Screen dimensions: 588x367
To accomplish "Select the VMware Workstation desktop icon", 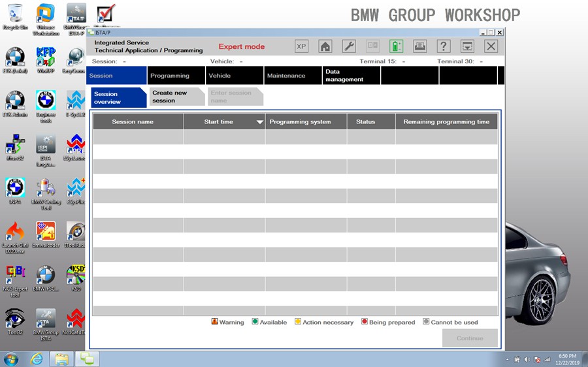I will 46,19.
